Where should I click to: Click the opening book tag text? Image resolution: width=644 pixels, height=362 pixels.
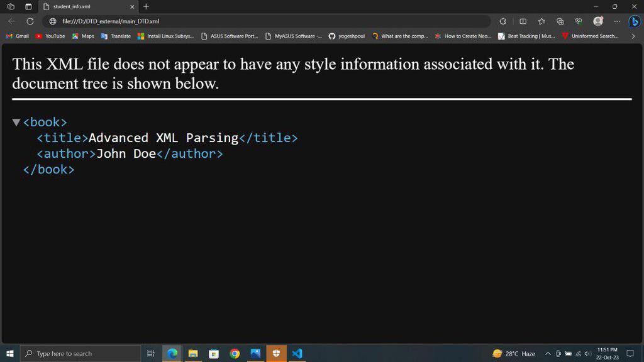click(45, 123)
